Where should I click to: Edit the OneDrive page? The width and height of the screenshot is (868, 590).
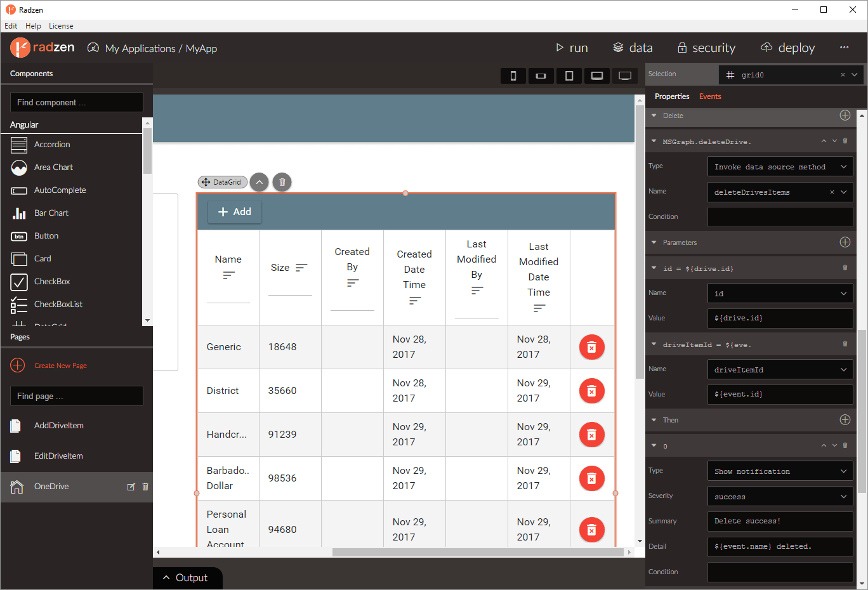tap(131, 487)
